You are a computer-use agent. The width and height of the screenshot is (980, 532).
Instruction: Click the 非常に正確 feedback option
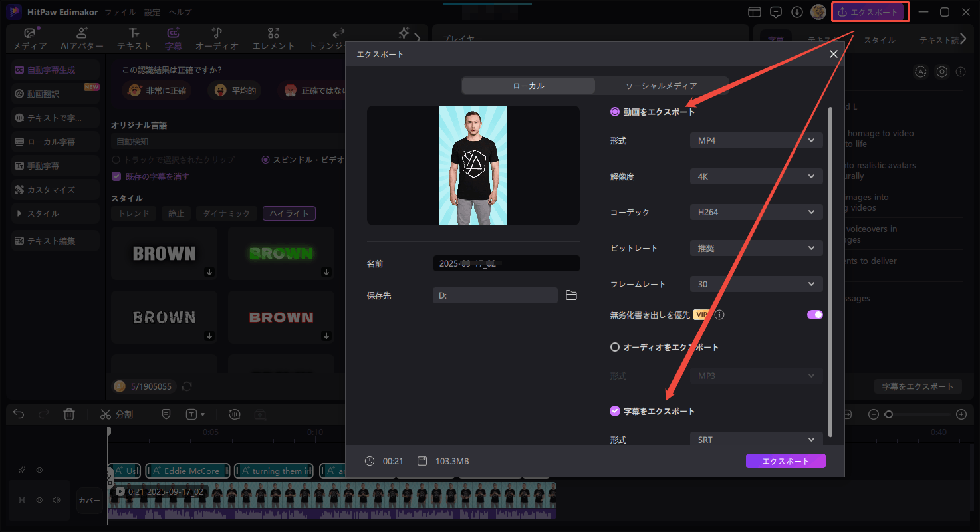[157, 90]
